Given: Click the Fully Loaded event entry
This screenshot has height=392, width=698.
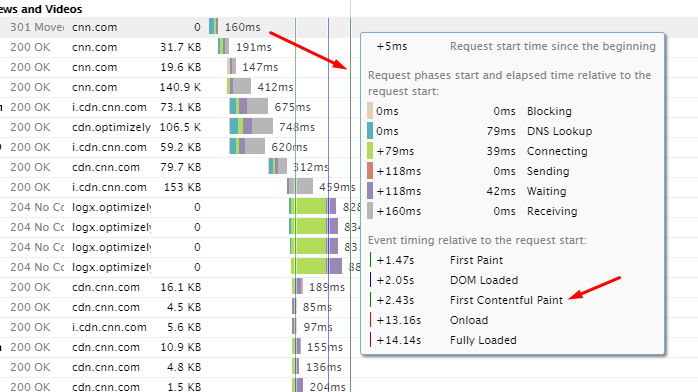Looking at the screenshot, I should click(443, 340).
